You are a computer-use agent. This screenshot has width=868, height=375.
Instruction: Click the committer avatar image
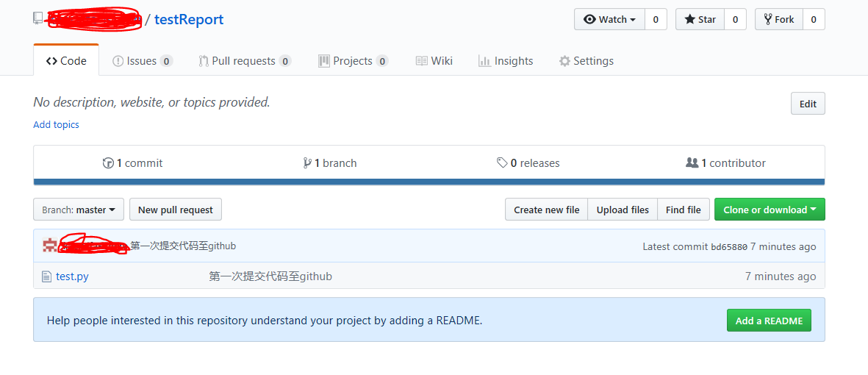(x=50, y=246)
